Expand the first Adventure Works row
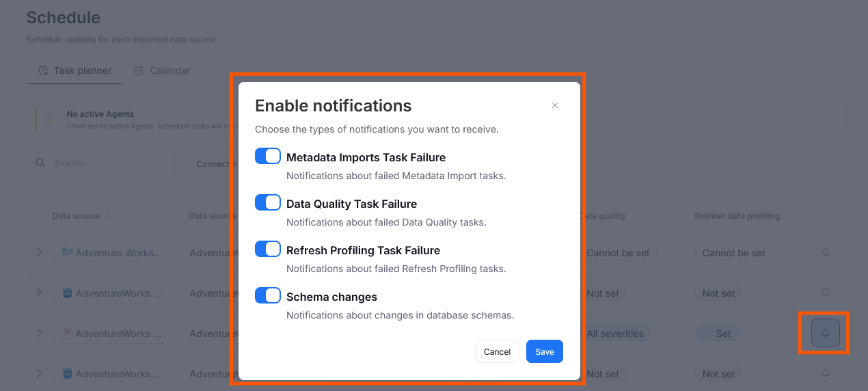Viewport: 868px width, 391px height. point(39,252)
